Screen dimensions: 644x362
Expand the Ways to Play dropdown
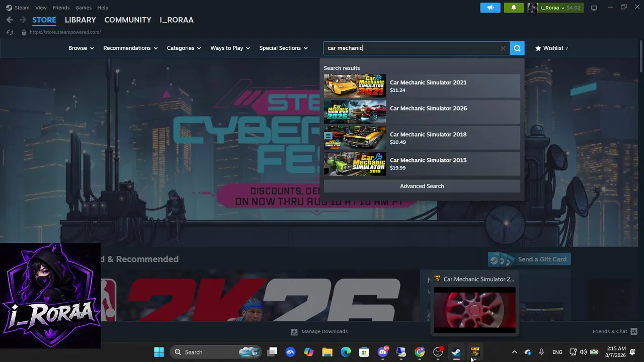[230, 48]
